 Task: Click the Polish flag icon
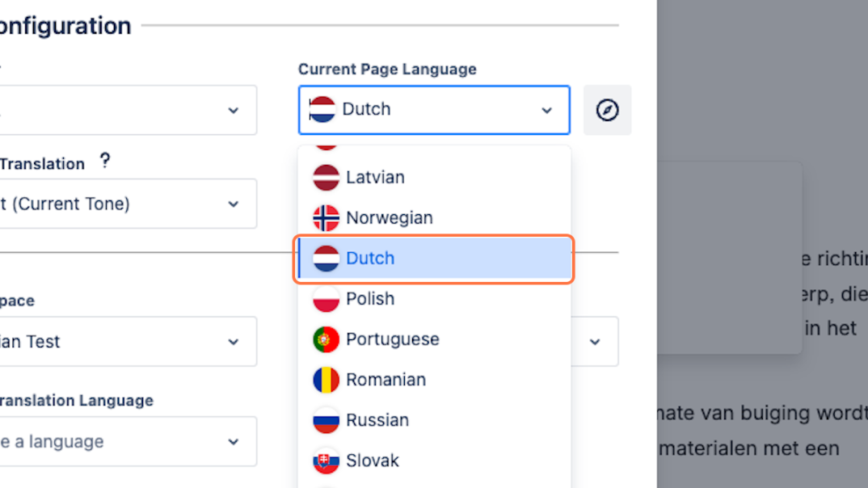click(x=326, y=299)
